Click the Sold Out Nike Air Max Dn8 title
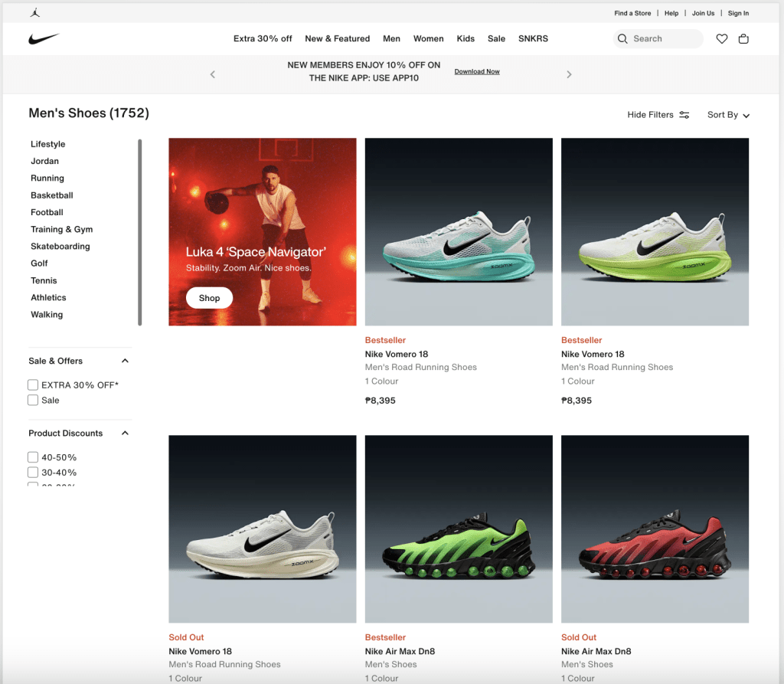Screen dimensions: 784x684 coord(596,651)
